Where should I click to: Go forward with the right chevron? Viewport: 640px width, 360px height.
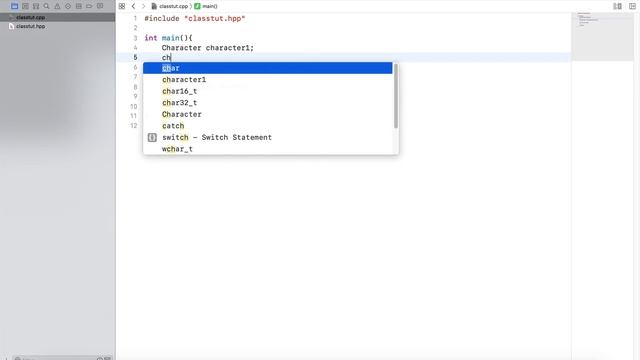[143, 6]
